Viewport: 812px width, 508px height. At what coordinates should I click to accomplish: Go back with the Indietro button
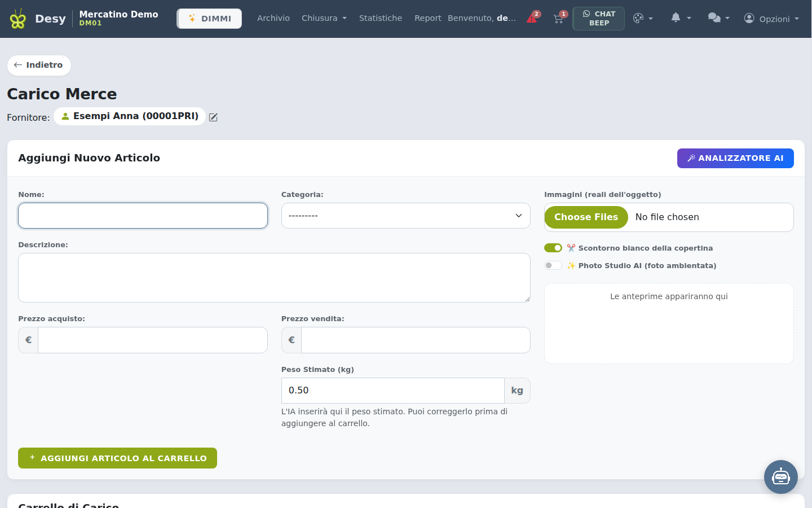[x=39, y=65]
